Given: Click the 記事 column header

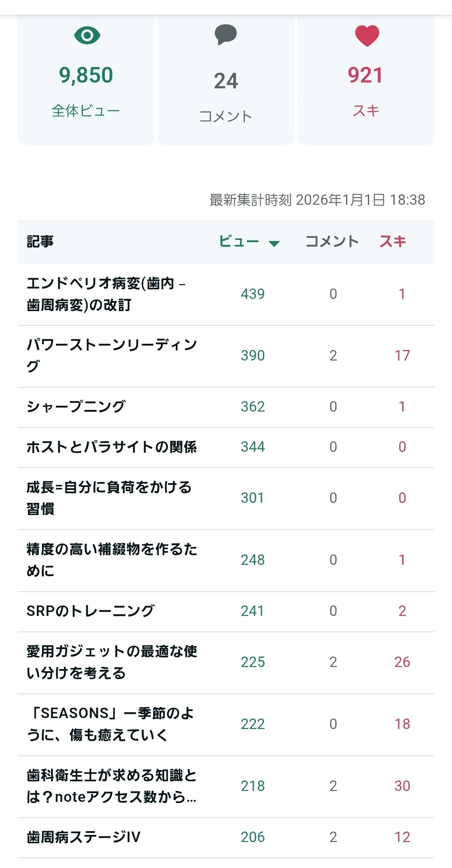Looking at the screenshot, I should (40, 241).
